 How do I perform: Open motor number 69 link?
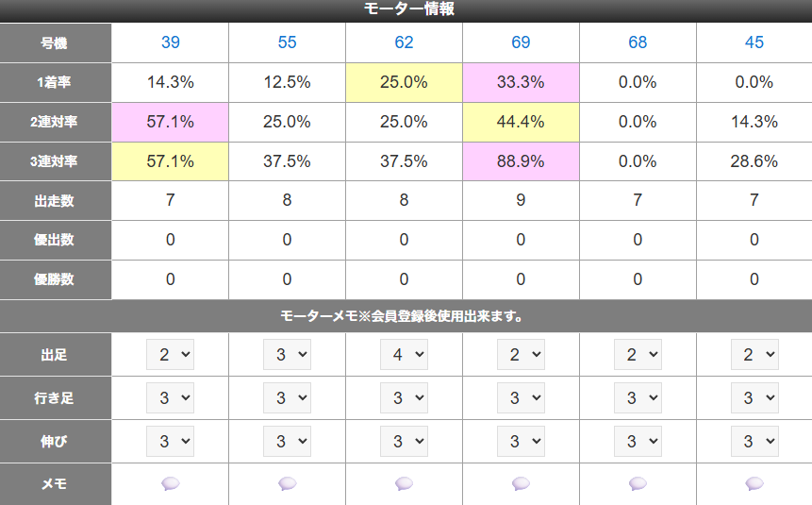point(521,42)
